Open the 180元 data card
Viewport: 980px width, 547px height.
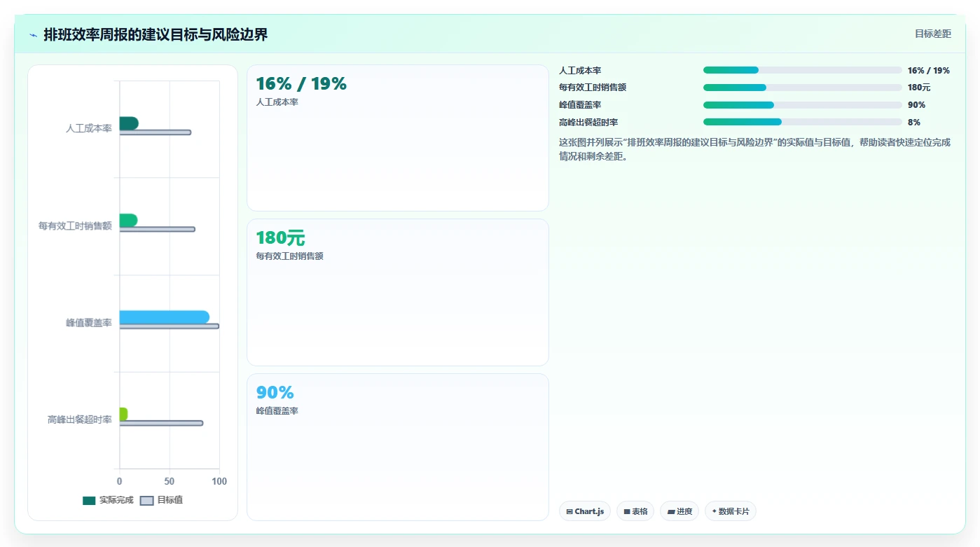coord(398,292)
